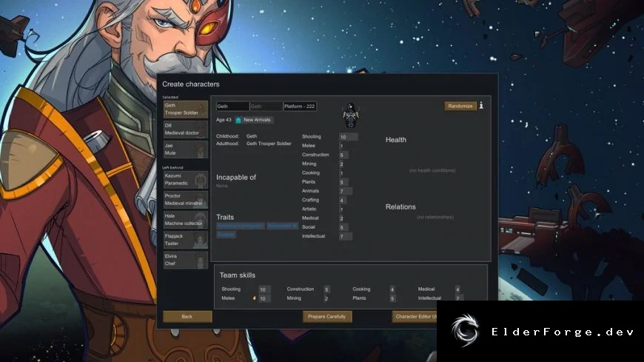
Task: Click the Geth pawn portrait image
Action: pyautogui.click(x=351, y=115)
